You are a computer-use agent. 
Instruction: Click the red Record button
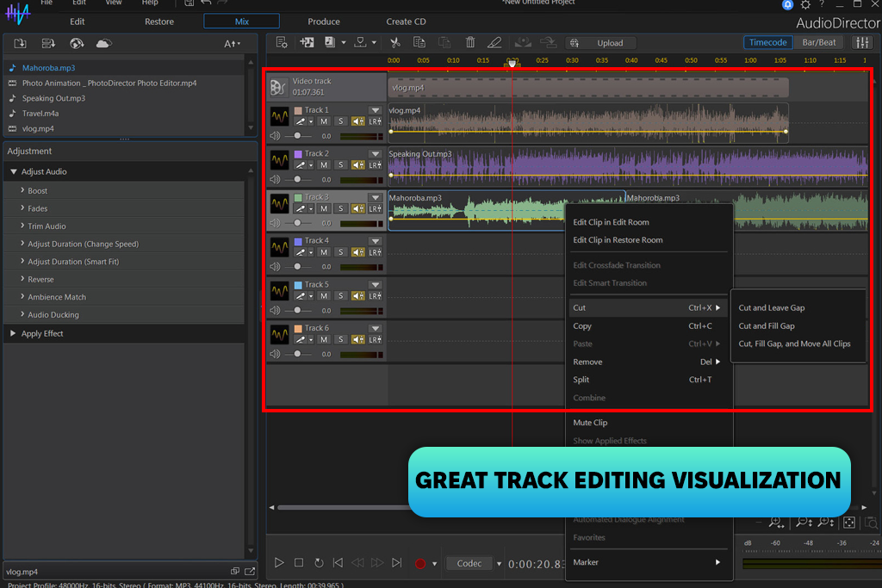(419, 563)
